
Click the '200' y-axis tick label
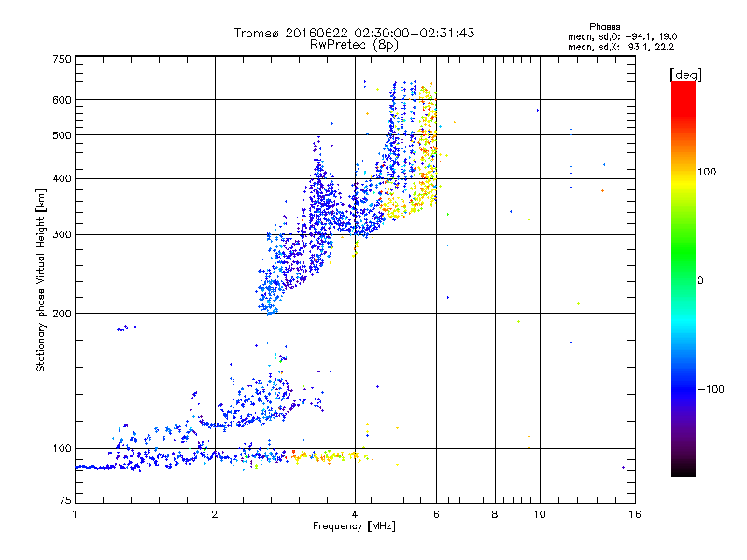point(62,314)
